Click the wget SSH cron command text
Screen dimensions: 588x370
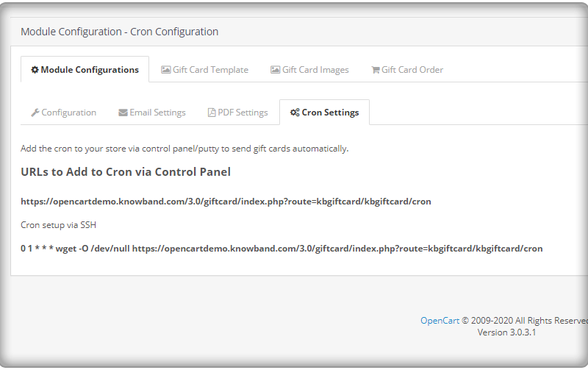[x=282, y=249]
